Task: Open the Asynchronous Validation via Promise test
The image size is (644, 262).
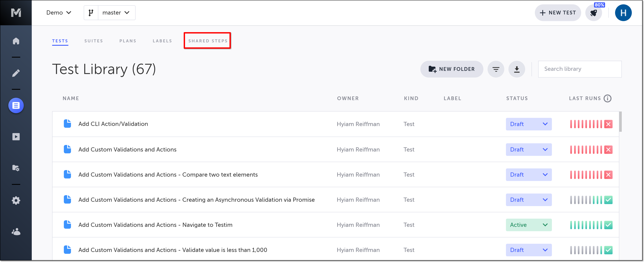Action: [x=197, y=200]
